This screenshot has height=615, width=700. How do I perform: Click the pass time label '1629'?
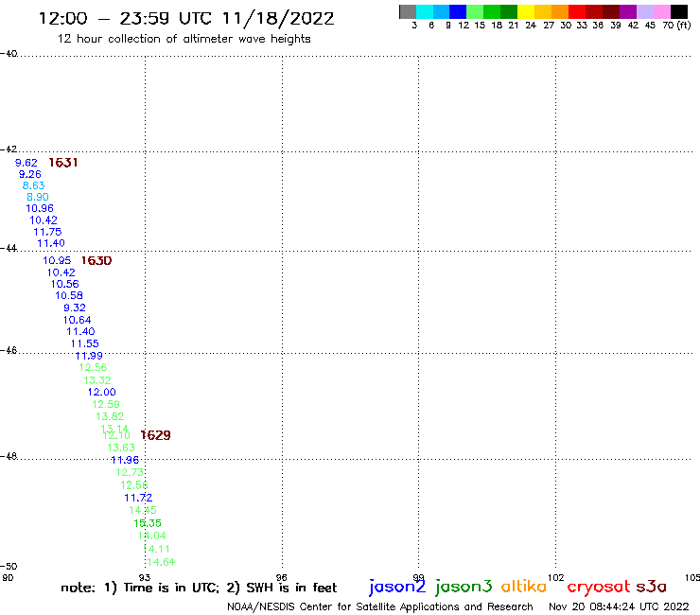155,435
